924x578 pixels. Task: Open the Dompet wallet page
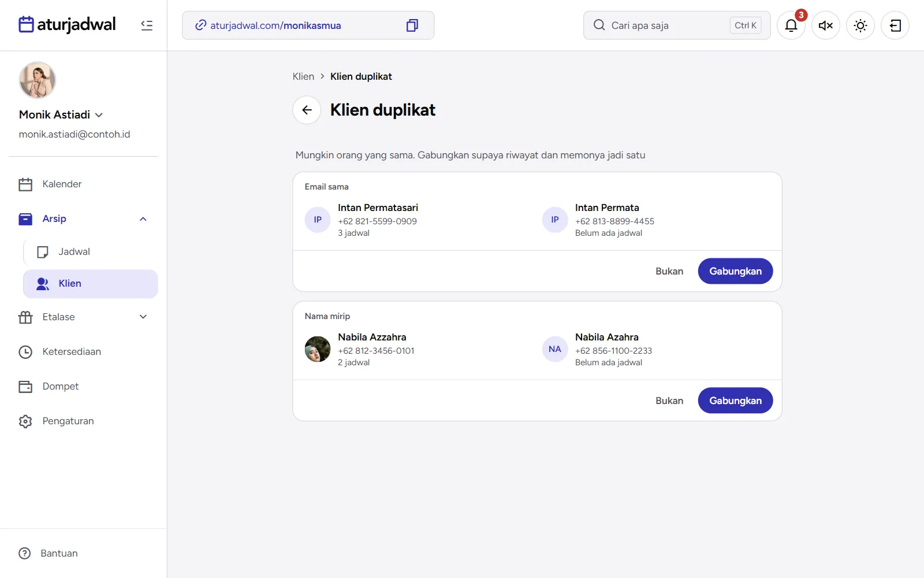(84, 386)
